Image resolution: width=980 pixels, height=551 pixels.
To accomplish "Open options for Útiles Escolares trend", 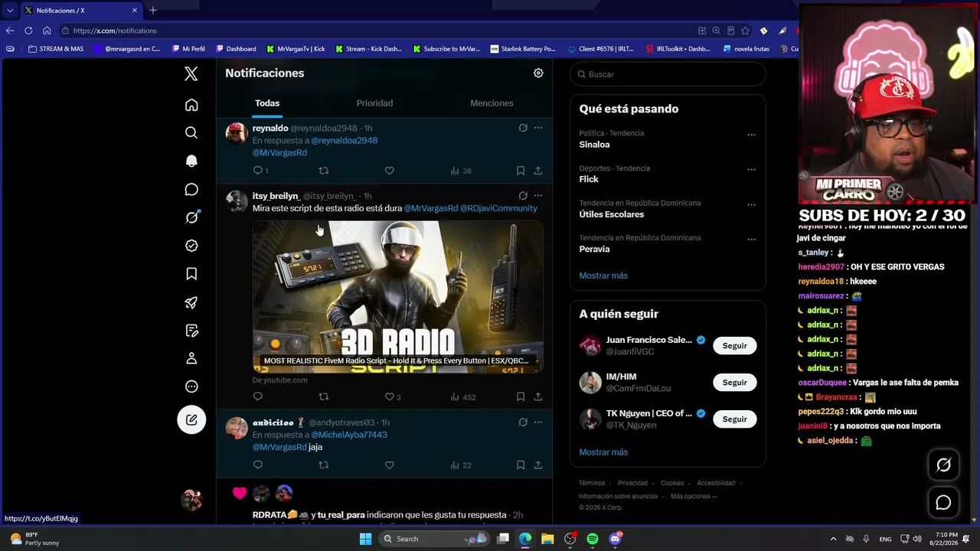I will [751, 204].
